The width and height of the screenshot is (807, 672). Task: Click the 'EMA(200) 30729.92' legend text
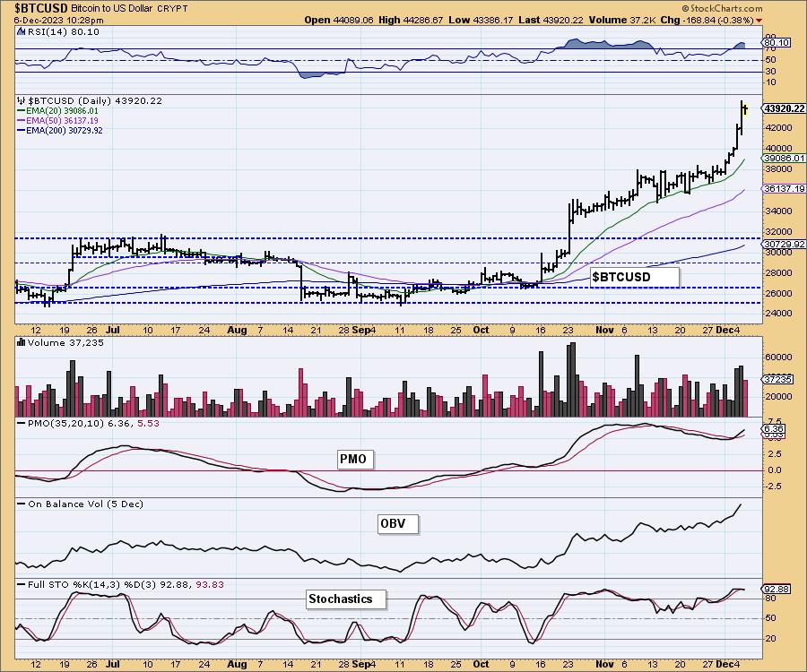tap(65, 131)
